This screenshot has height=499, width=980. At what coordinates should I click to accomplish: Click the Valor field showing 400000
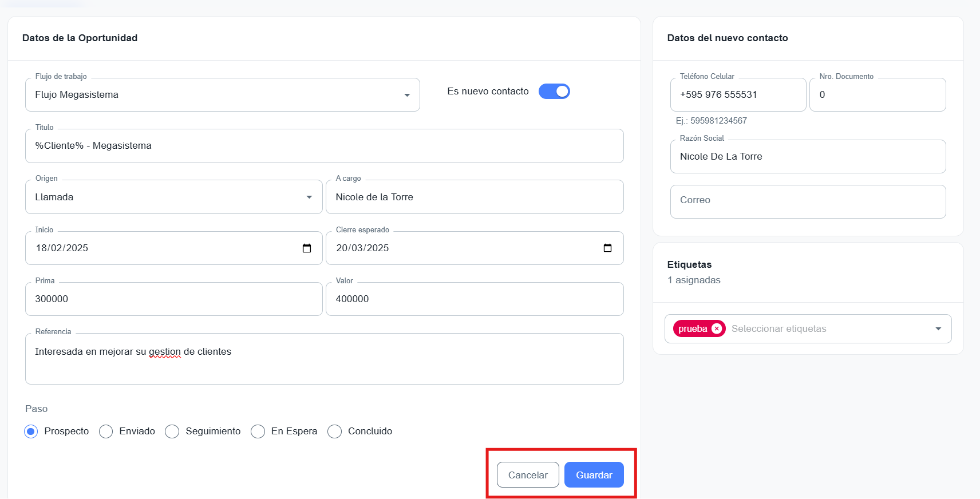pyautogui.click(x=474, y=299)
